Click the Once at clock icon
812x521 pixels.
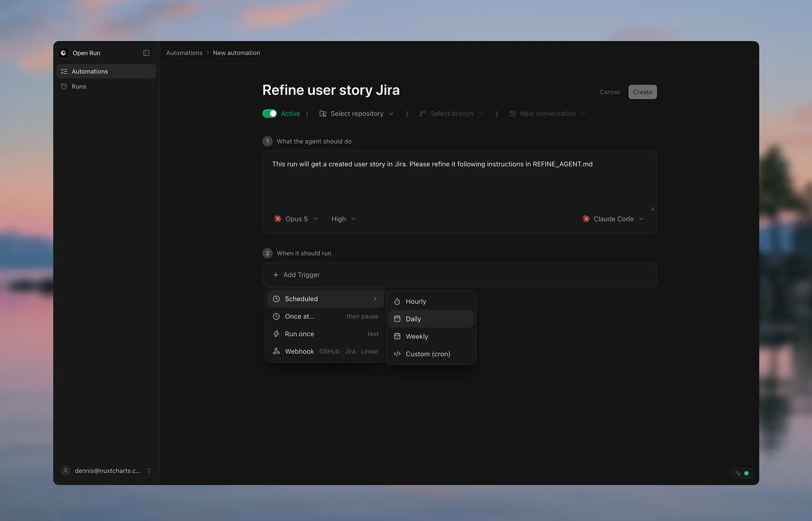pos(276,316)
